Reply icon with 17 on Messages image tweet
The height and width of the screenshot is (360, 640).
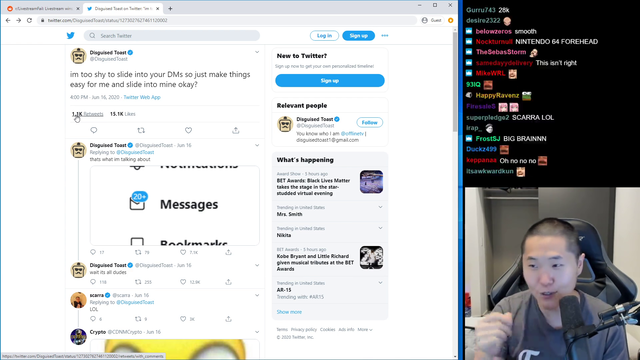[x=93, y=252]
